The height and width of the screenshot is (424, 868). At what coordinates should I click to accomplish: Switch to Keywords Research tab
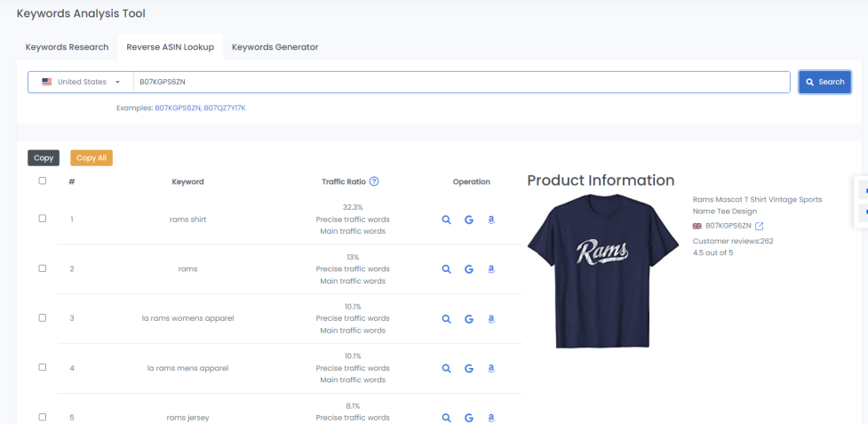point(67,47)
